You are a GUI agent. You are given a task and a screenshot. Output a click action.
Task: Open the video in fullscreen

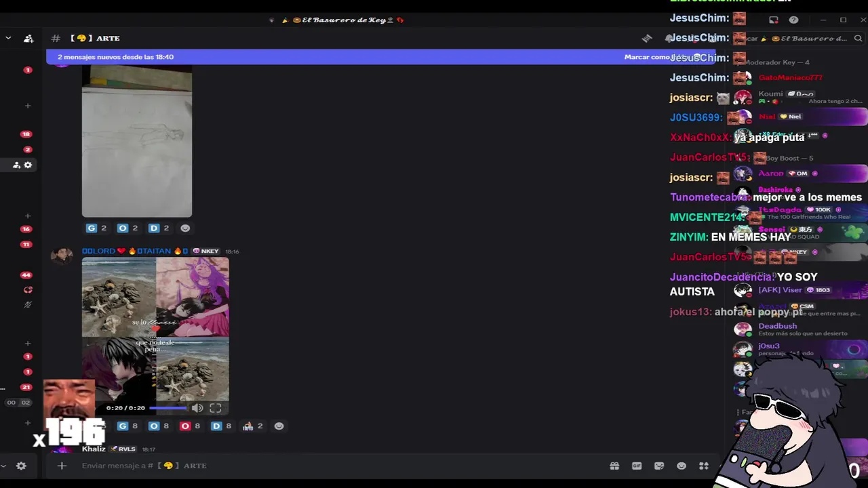click(215, 408)
